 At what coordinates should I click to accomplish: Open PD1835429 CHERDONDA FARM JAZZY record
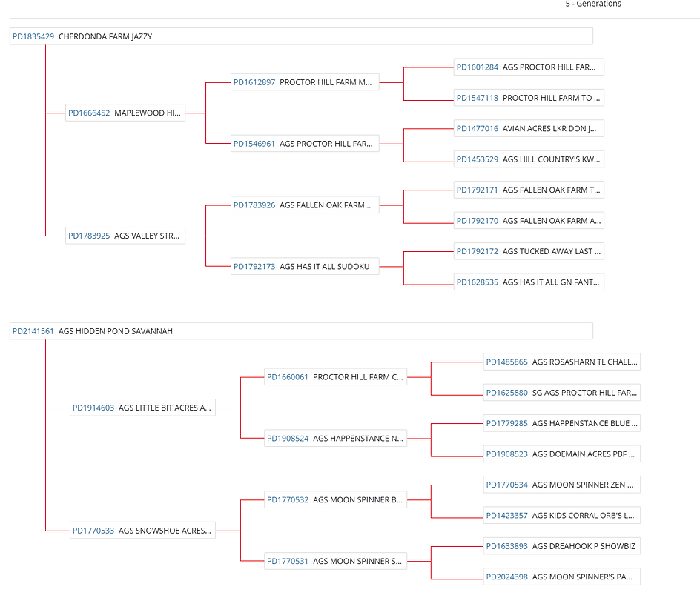[301, 36]
